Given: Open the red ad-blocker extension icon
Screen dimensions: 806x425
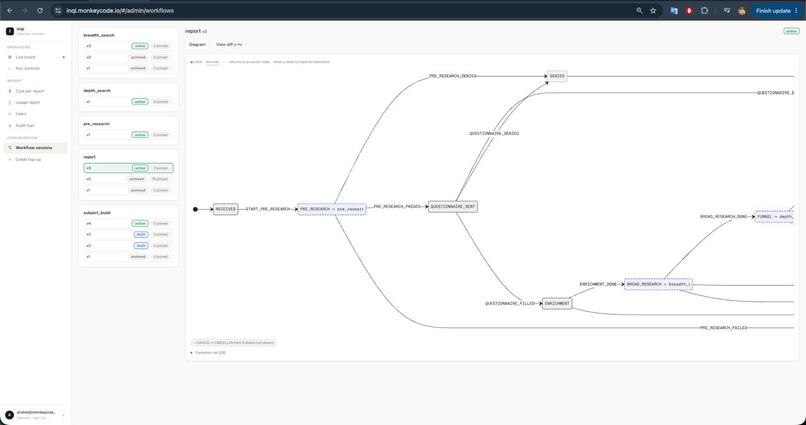Looking at the screenshot, I should [689, 10].
